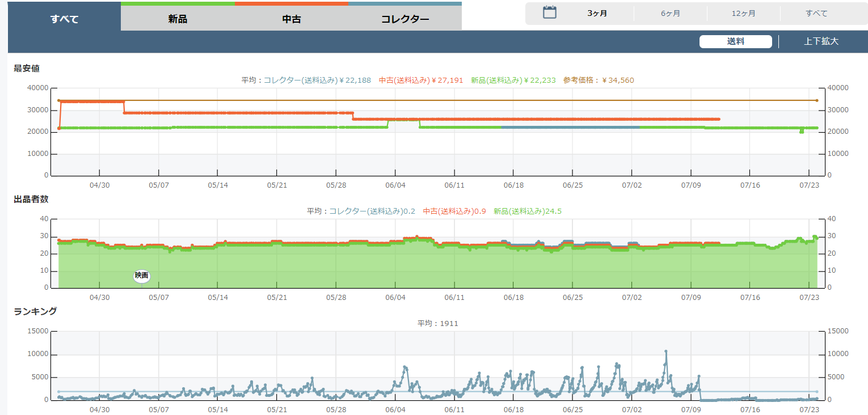Switch to the コレクター tab
Viewport: 868px width, 415px height.
tap(404, 19)
